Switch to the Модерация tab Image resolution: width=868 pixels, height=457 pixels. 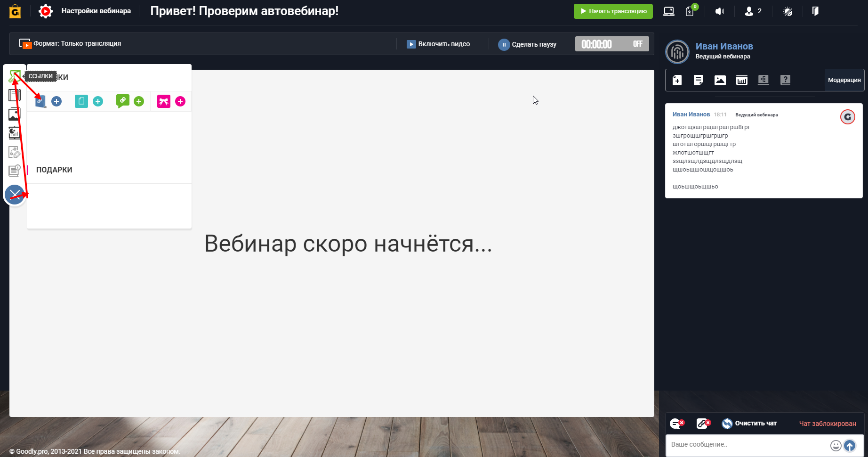pos(844,80)
